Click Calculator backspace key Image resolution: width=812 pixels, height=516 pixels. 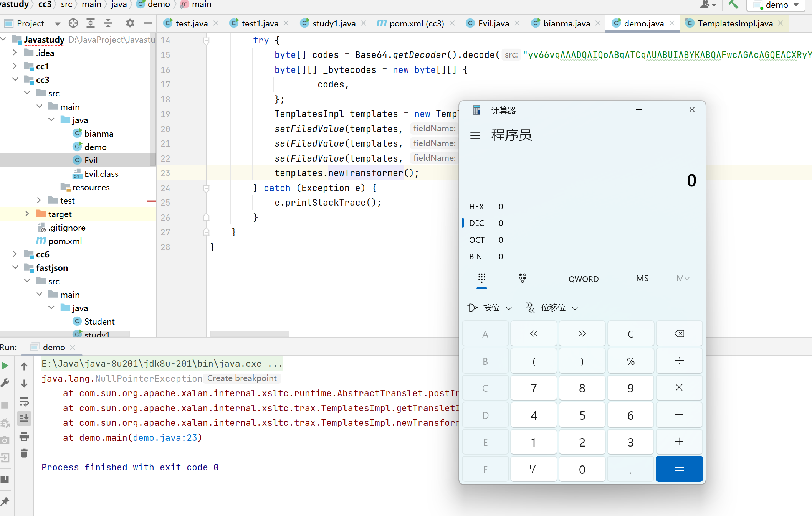click(x=679, y=334)
